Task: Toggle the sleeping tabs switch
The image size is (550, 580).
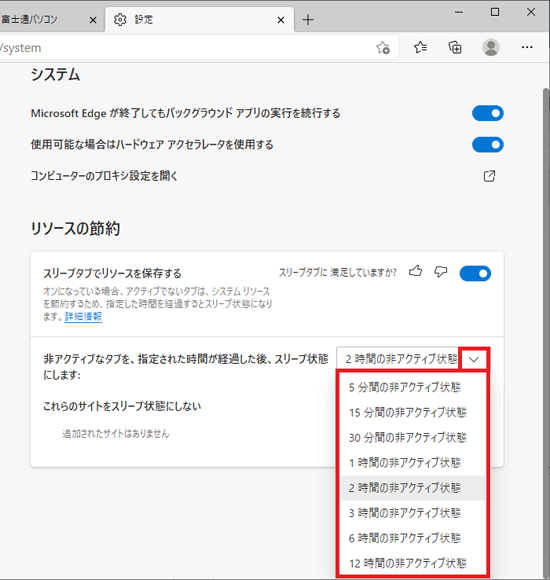Action: 475,273
